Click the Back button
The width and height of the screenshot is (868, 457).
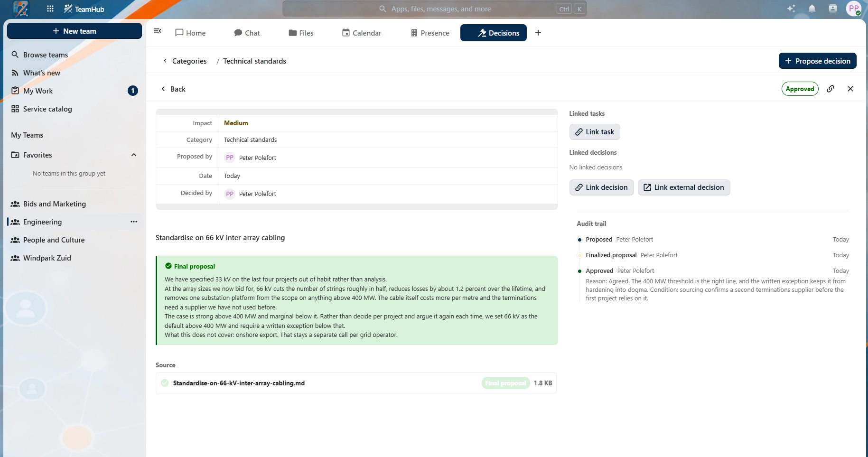(x=173, y=89)
